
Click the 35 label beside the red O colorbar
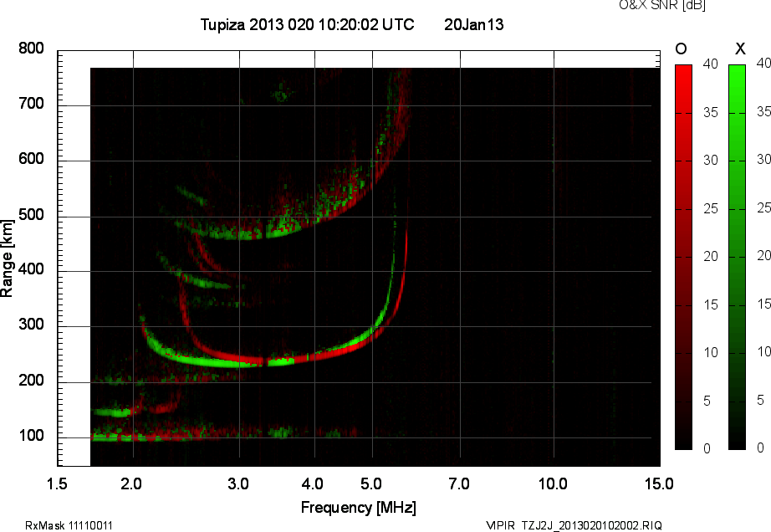[x=711, y=112]
